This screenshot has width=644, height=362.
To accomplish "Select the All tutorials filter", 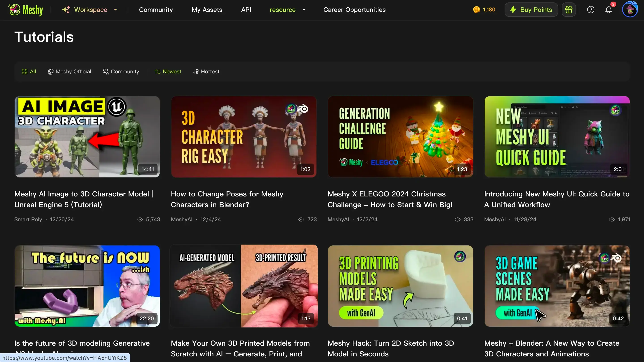I will pyautogui.click(x=29, y=72).
